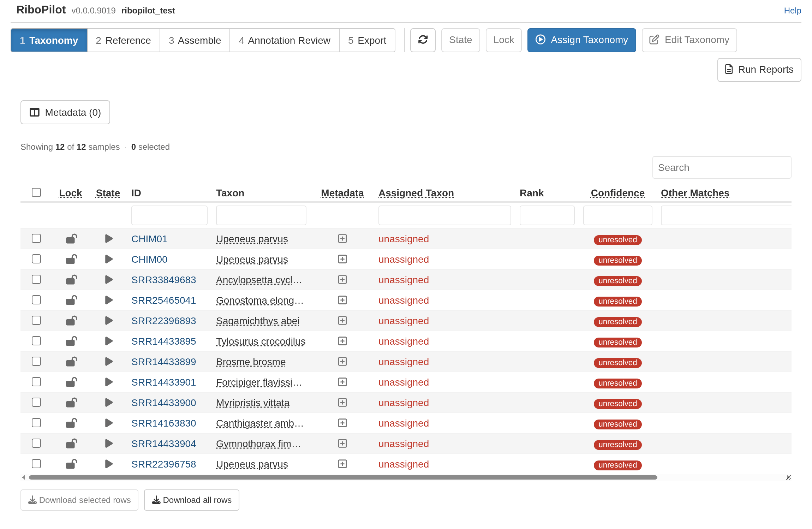This screenshot has height=529, width=812.
Task: Expand metadata for SRR14433900
Action: coord(342,403)
